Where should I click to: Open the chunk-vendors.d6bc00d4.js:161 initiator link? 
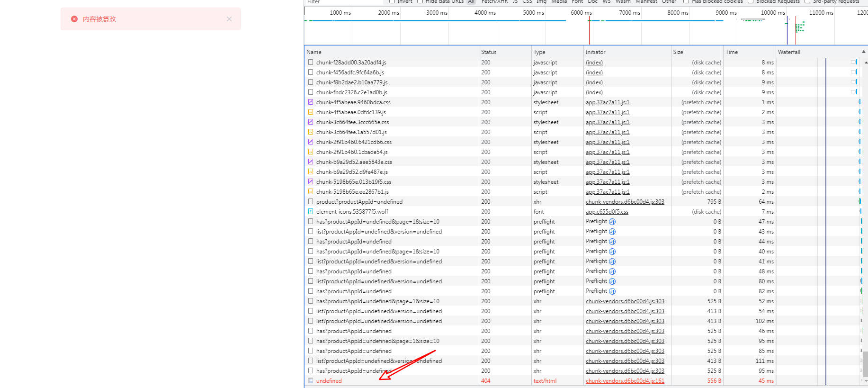(625, 381)
